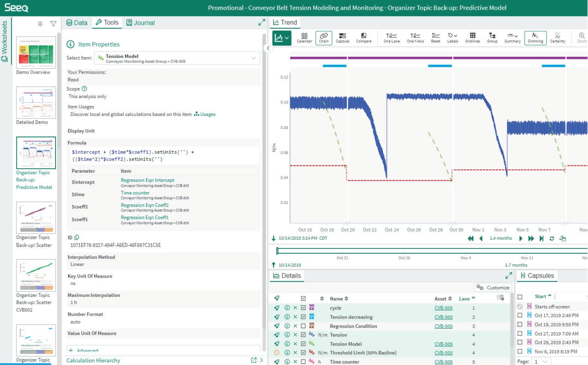Open the Summary dropdown in toolbar
The width and height of the screenshot is (588, 365).
(512, 38)
